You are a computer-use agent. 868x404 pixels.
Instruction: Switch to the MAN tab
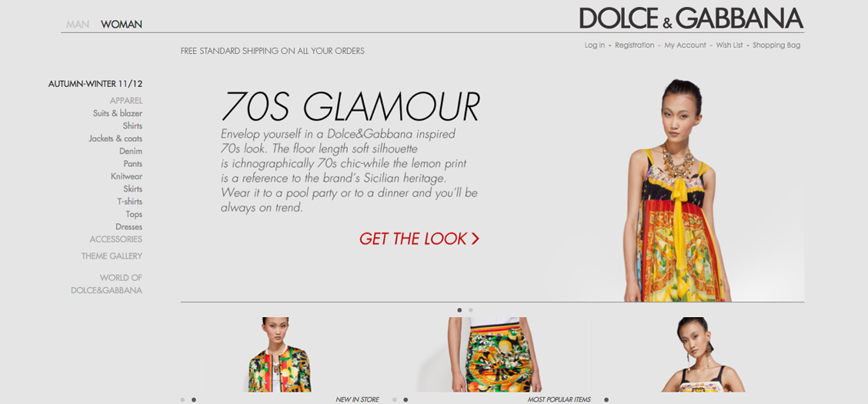78,25
